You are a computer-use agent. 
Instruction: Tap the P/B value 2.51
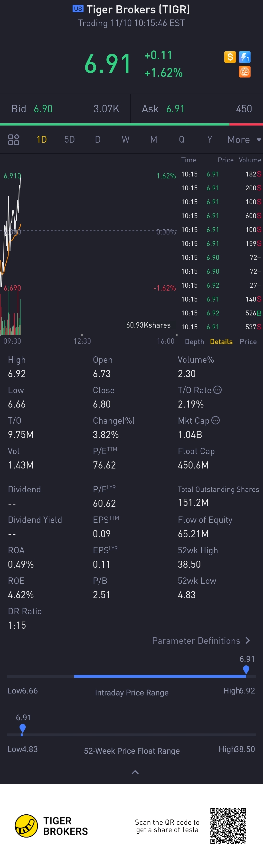[x=102, y=595]
